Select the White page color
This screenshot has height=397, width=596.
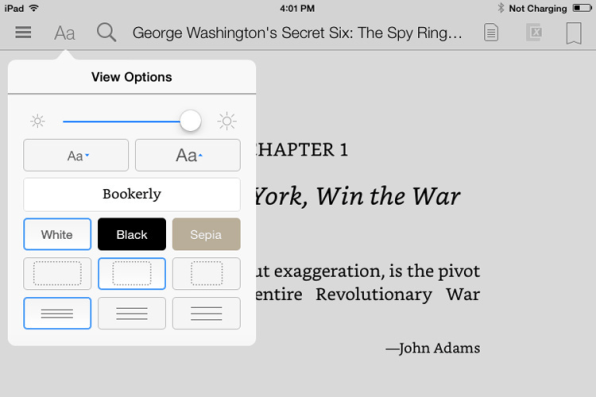tap(57, 234)
